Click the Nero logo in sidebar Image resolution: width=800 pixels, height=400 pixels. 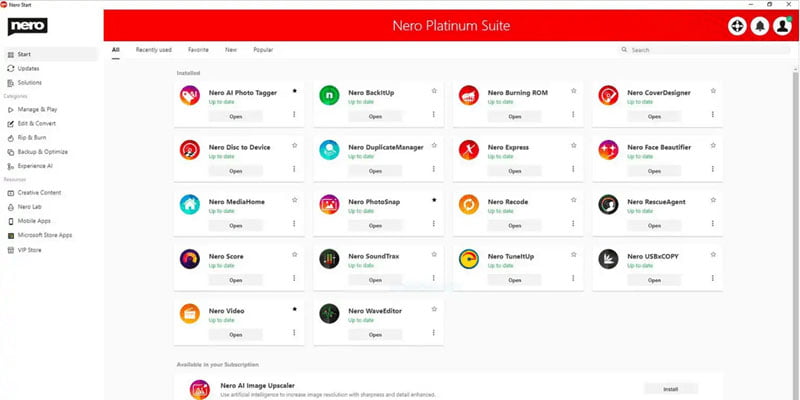click(x=28, y=27)
